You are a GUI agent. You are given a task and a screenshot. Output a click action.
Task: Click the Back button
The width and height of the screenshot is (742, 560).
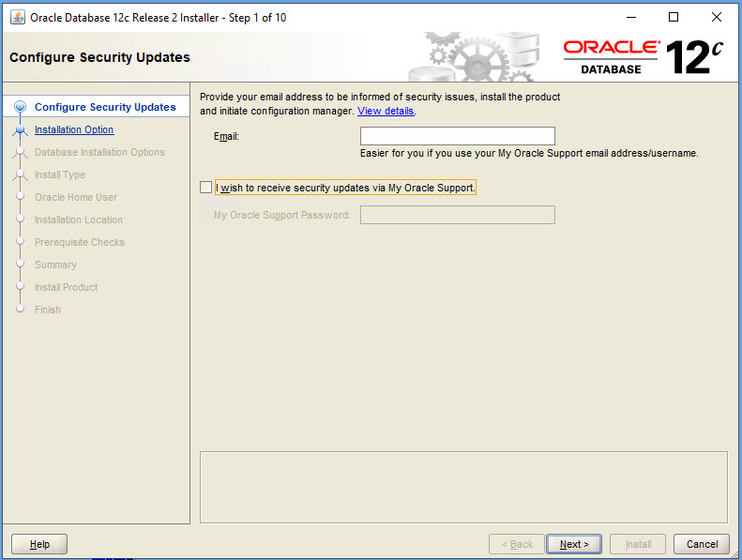(517, 544)
